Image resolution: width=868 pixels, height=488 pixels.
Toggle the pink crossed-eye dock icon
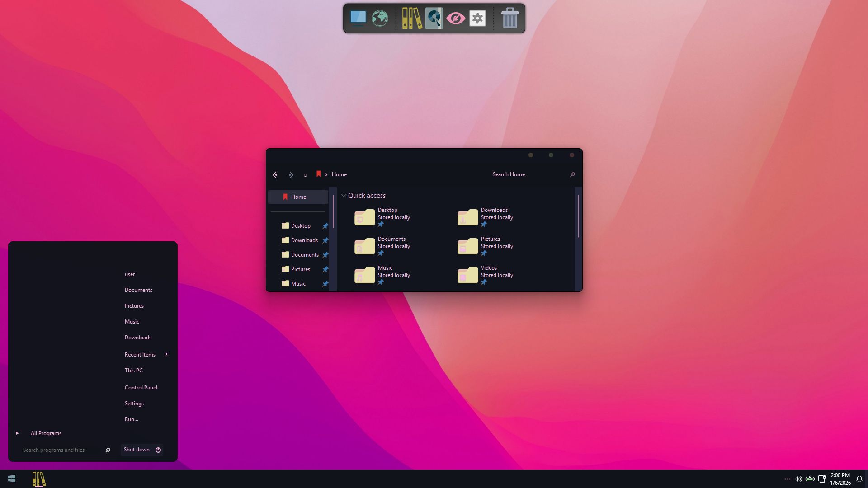coord(456,18)
